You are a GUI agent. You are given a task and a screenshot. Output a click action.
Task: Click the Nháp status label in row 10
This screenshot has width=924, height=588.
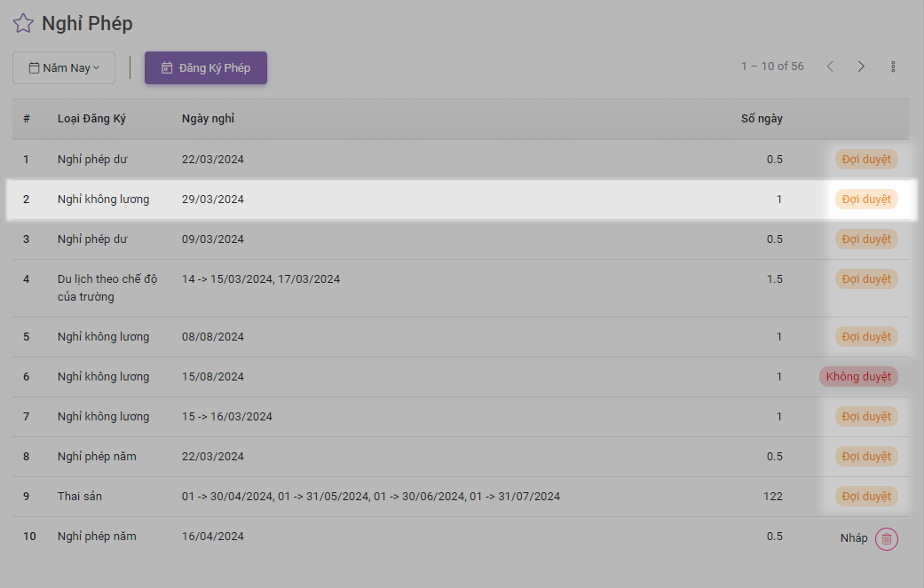point(854,538)
